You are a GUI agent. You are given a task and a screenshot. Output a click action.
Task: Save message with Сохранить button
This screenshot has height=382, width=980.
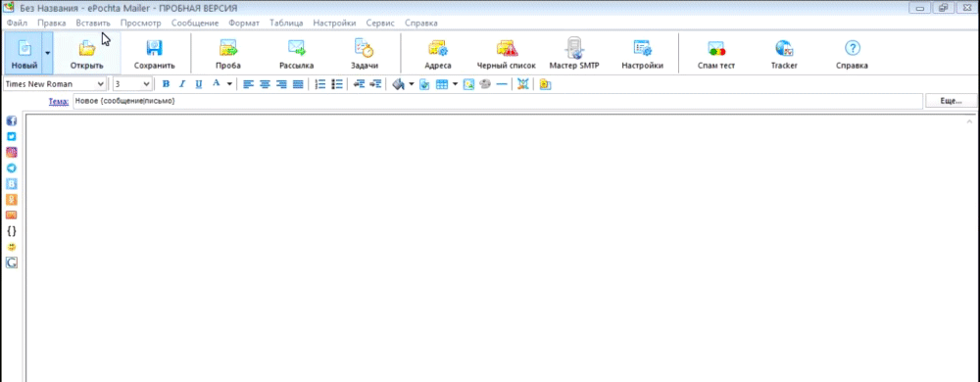click(x=155, y=53)
